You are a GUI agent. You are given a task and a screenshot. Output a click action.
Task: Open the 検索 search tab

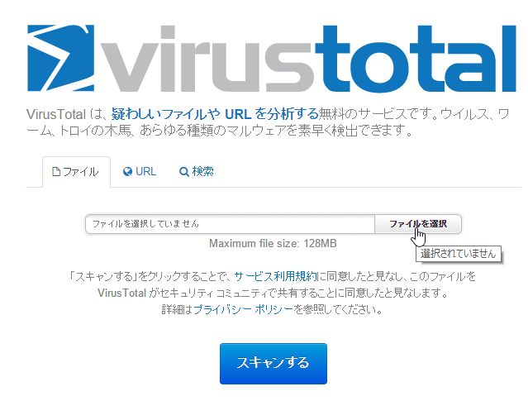pos(197,171)
